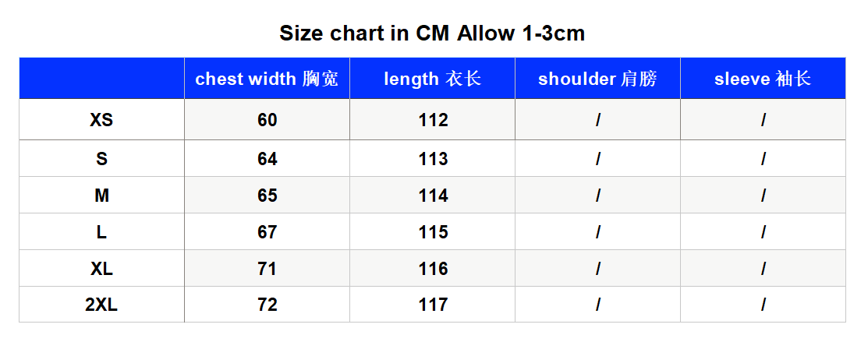The height and width of the screenshot is (342, 868).
Task: Click the length value 117
Action: click(x=432, y=305)
